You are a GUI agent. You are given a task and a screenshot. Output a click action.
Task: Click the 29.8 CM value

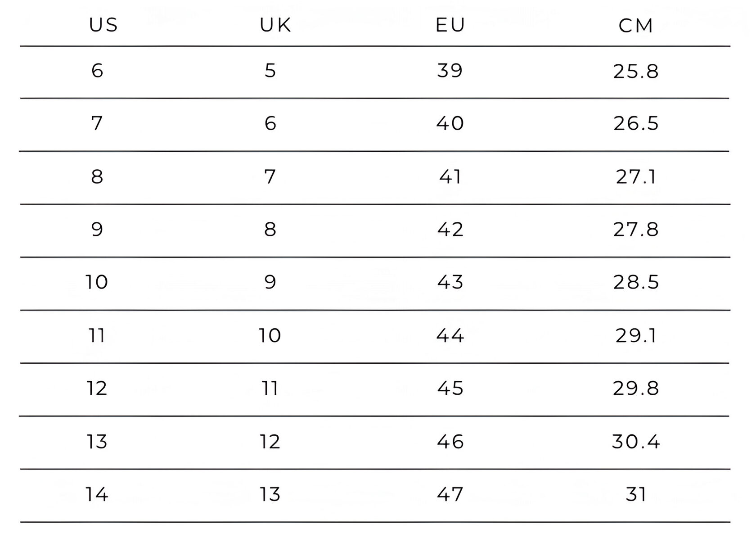coord(635,388)
